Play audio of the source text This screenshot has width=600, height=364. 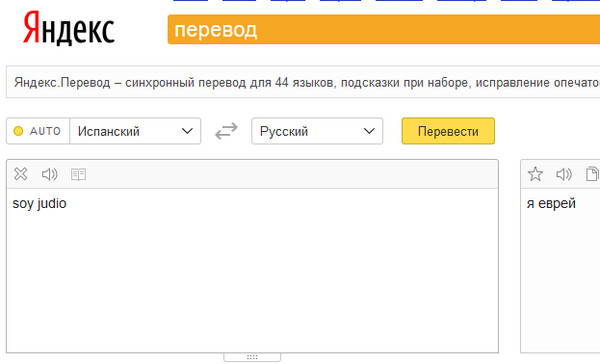[x=49, y=175]
